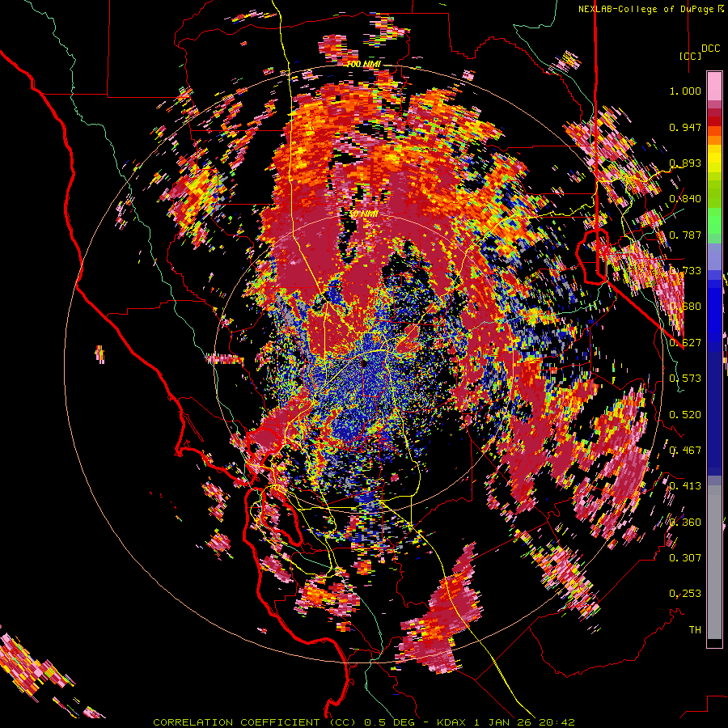Click the 0.680 scale value

pyautogui.click(x=685, y=307)
